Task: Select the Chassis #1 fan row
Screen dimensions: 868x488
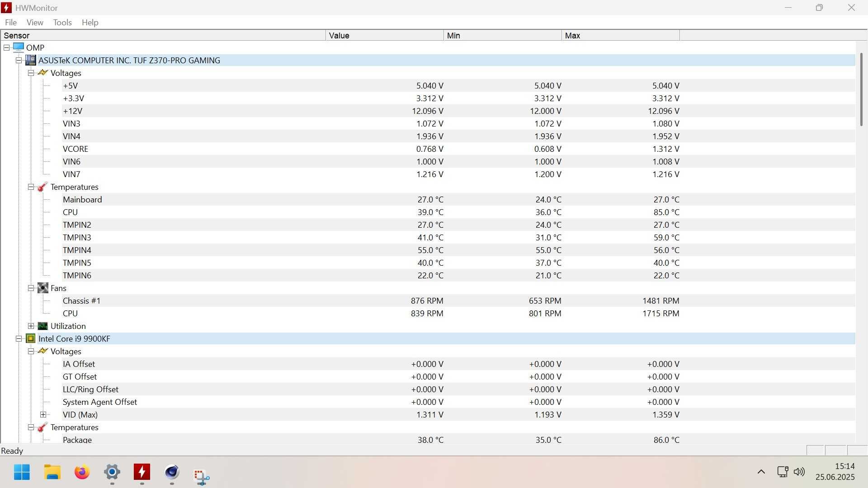Action: [458, 300]
